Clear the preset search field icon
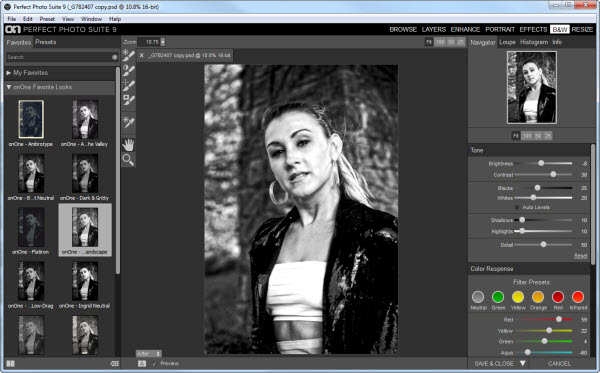The width and height of the screenshot is (600, 373). tap(114, 57)
